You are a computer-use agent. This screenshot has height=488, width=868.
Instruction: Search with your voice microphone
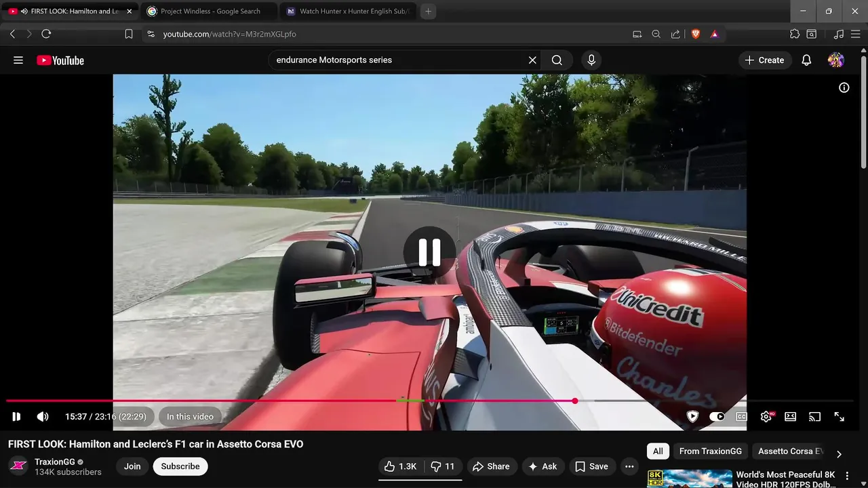pyautogui.click(x=591, y=60)
